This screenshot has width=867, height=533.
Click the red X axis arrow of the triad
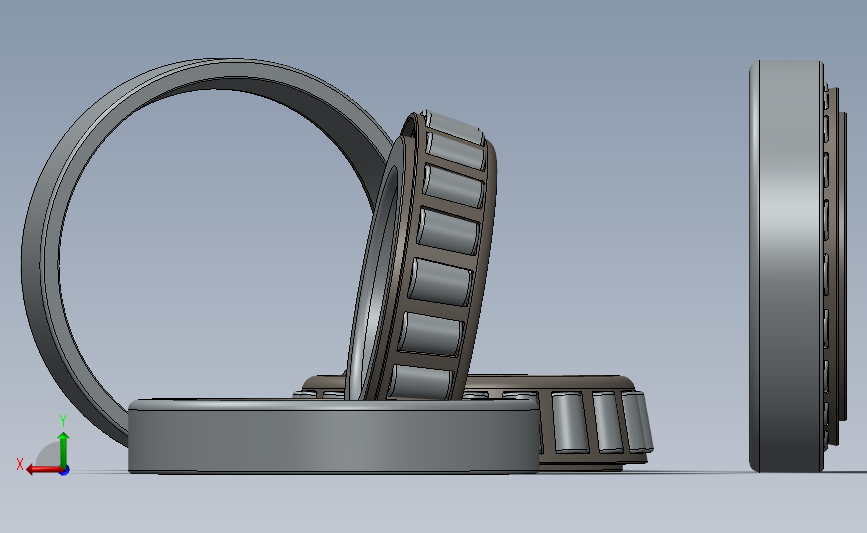pos(43,469)
